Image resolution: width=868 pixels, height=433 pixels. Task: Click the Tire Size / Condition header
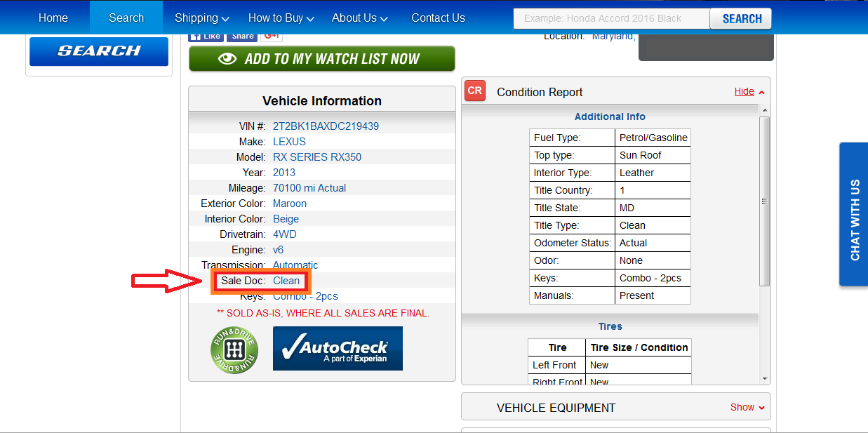point(639,347)
